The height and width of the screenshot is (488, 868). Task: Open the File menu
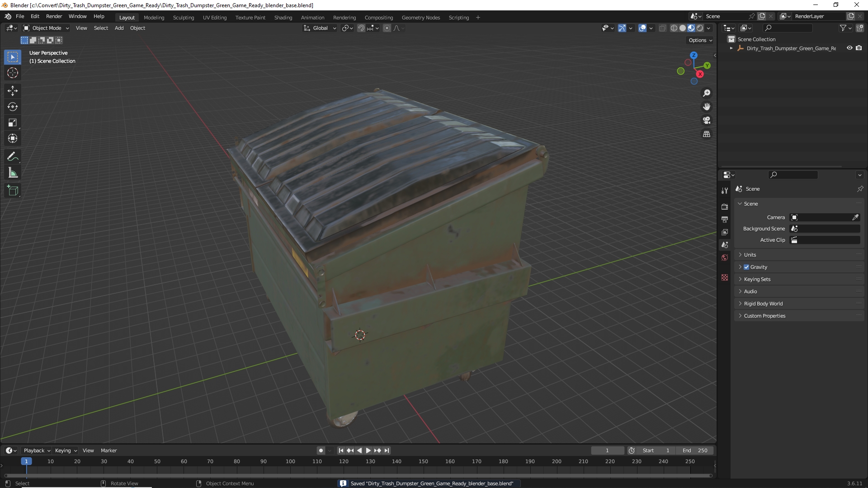(20, 16)
